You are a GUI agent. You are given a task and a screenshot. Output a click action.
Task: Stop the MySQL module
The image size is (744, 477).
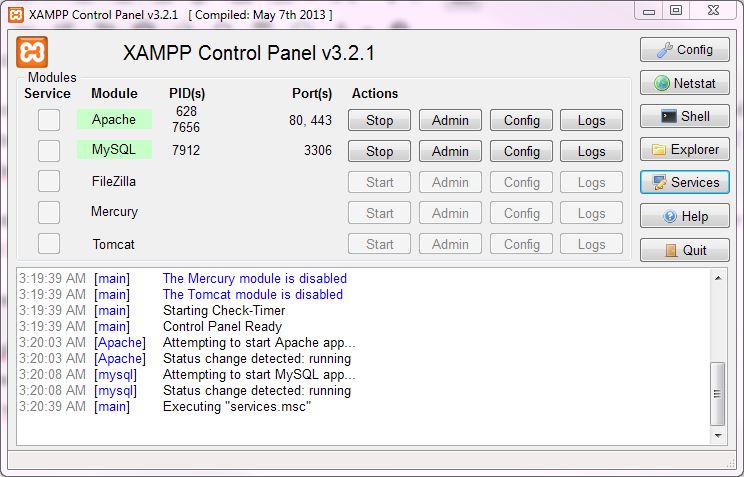(379, 152)
